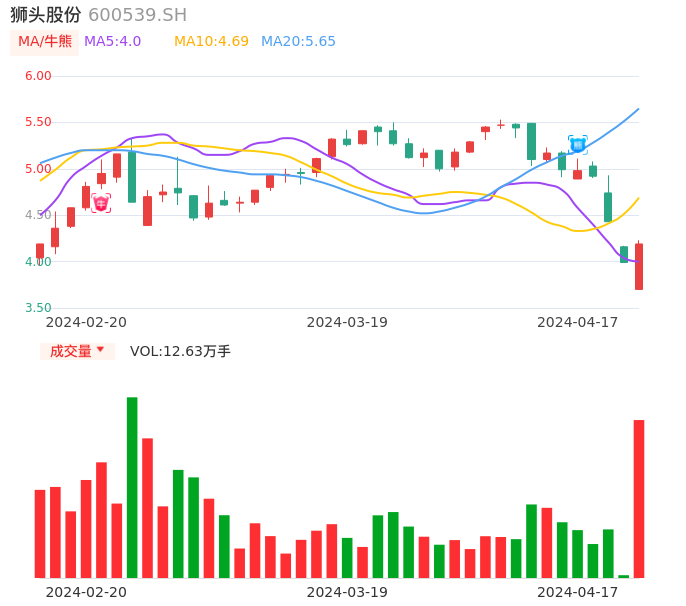Click the last red volume bar on right
The image size is (686, 606).
[639, 498]
